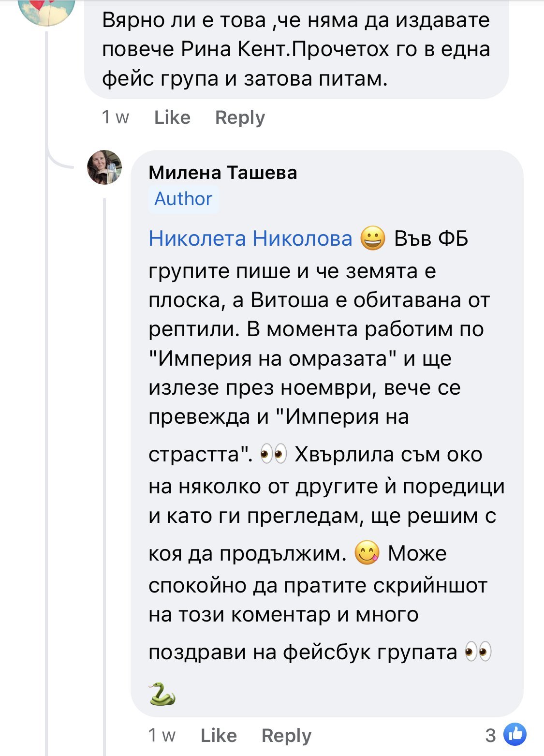
Task: Click the blue thumbs-up reaction icon
Action: (515, 734)
